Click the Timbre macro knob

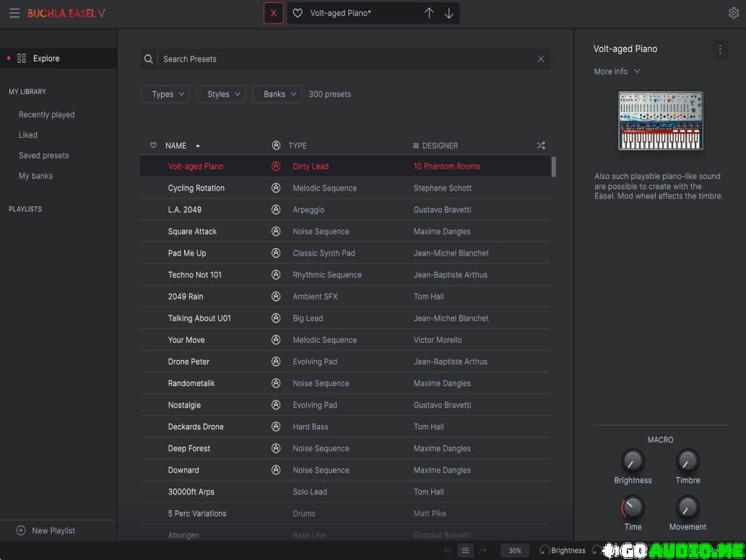point(688,460)
